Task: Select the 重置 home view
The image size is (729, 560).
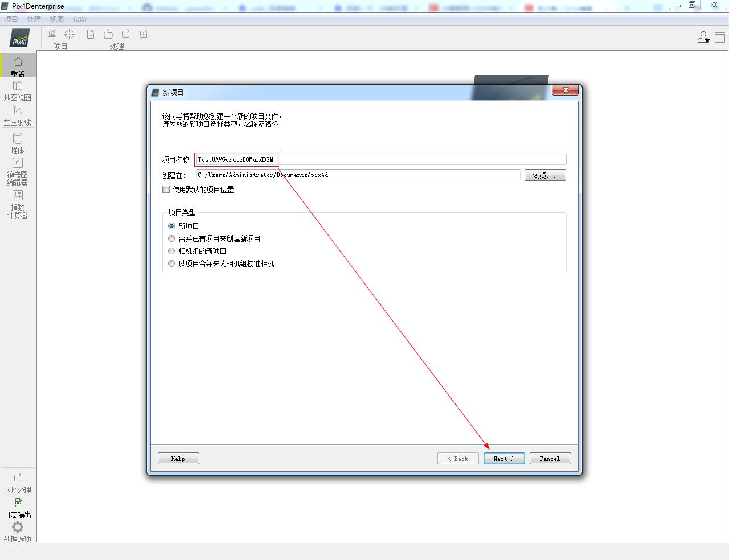Action: tap(18, 67)
